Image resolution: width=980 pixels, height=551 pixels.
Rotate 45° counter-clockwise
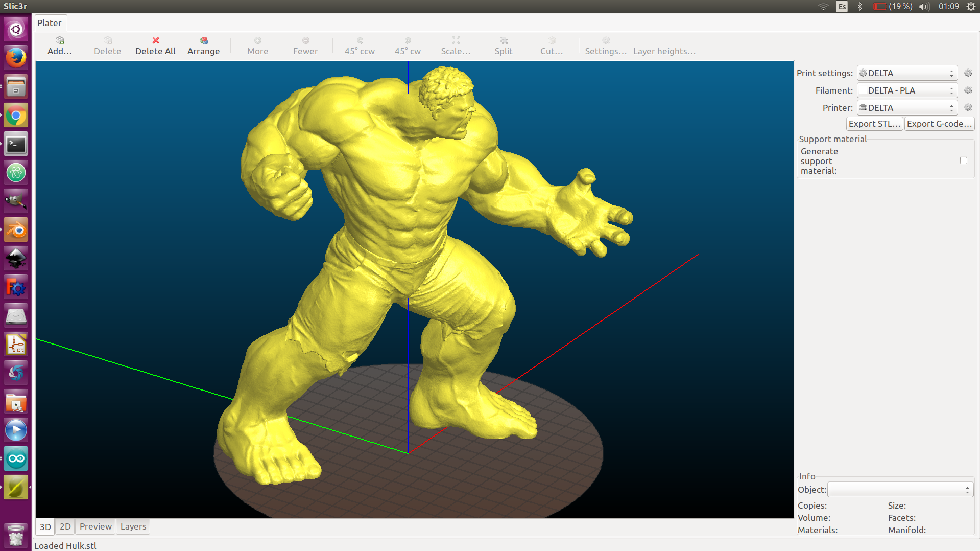point(360,45)
